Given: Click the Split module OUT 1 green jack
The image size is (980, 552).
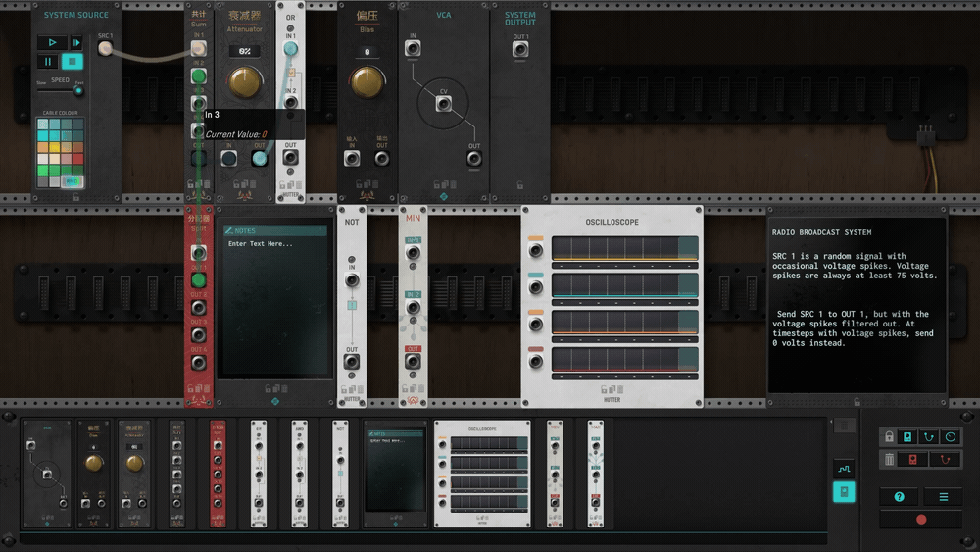Looking at the screenshot, I should pyautogui.click(x=198, y=280).
